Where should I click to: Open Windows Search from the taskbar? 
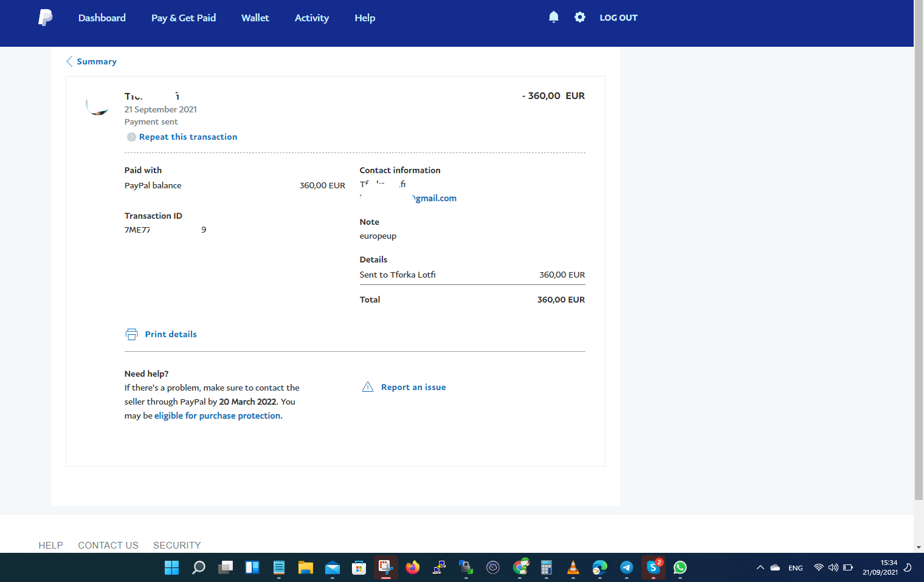point(199,567)
